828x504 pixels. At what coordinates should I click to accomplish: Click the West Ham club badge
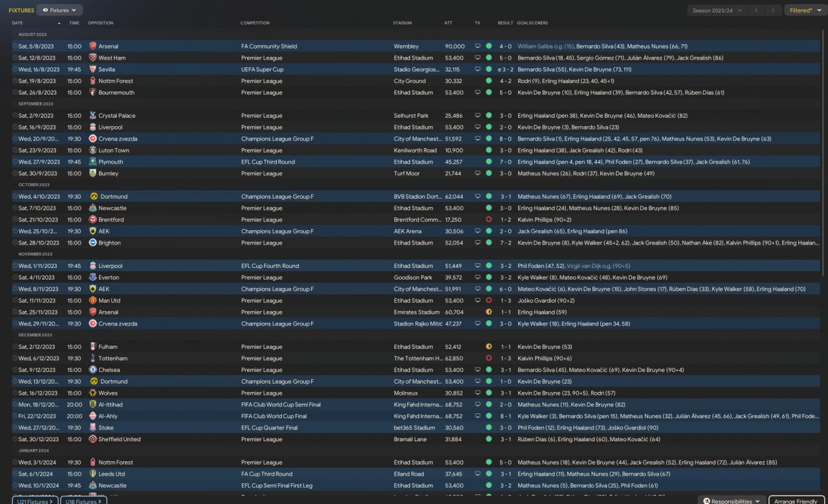click(93, 58)
